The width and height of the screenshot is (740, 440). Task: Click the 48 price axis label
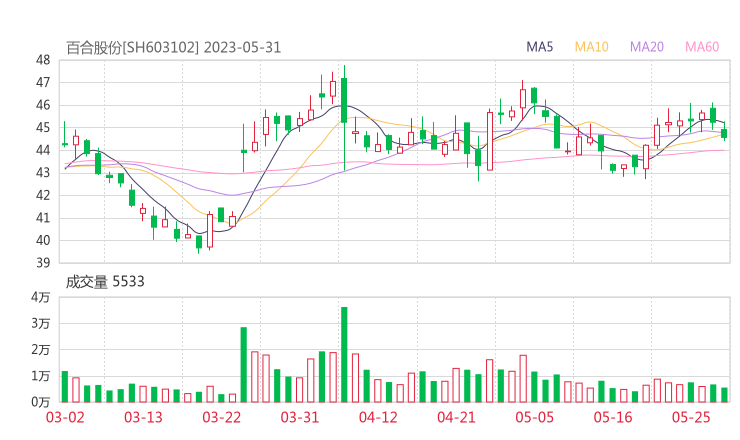(x=43, y=60)
